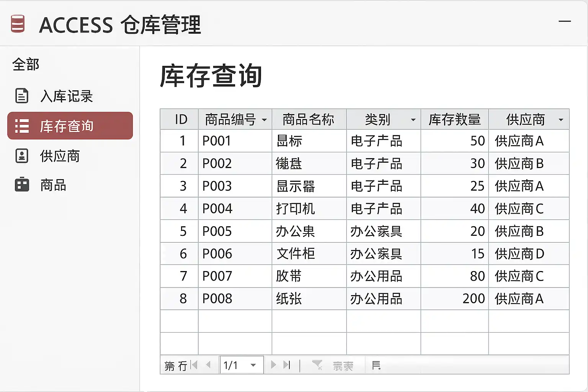Click product name 纸张
The width and height of the screenshot is (588, 392).
289,299
